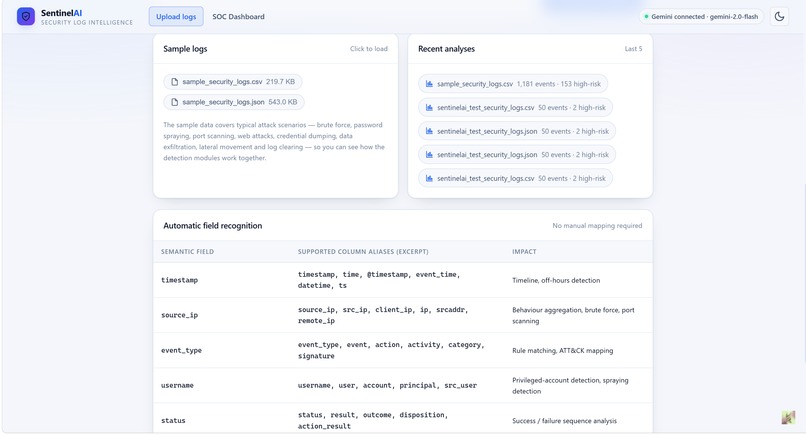The height and width of the screenshot is (435, 806).
Task: Click the 'Last 5' label
Action: pyautogui.click(x=633, y=49)
